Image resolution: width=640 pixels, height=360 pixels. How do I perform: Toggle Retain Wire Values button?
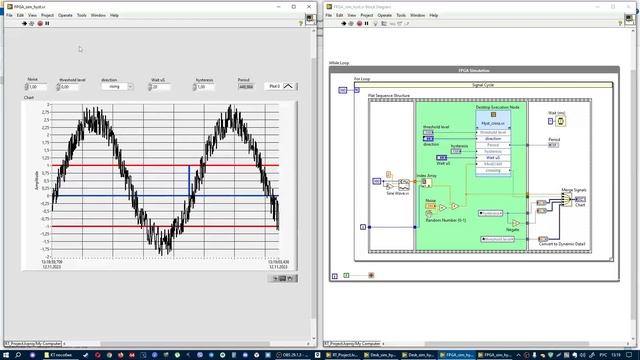tap(384, 24)
